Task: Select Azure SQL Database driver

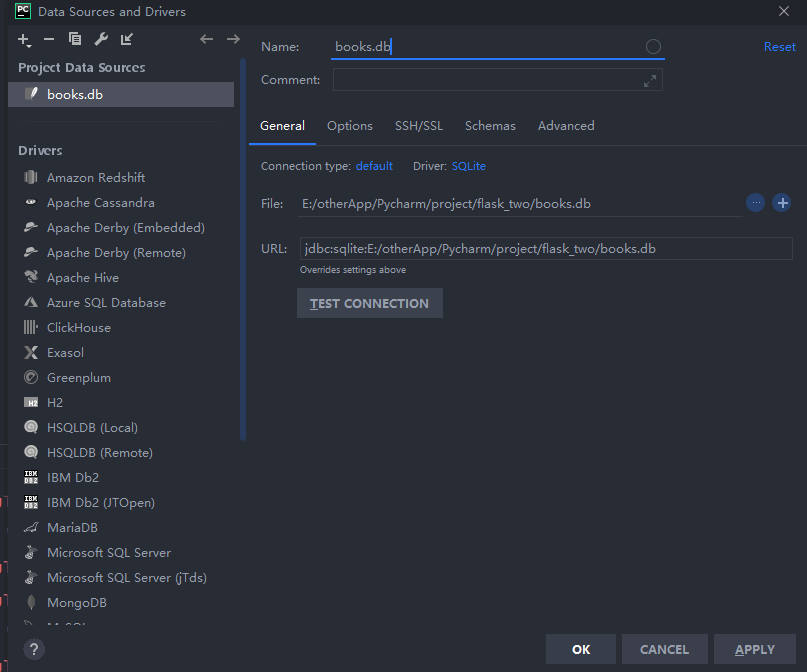Action: [121, 303]
